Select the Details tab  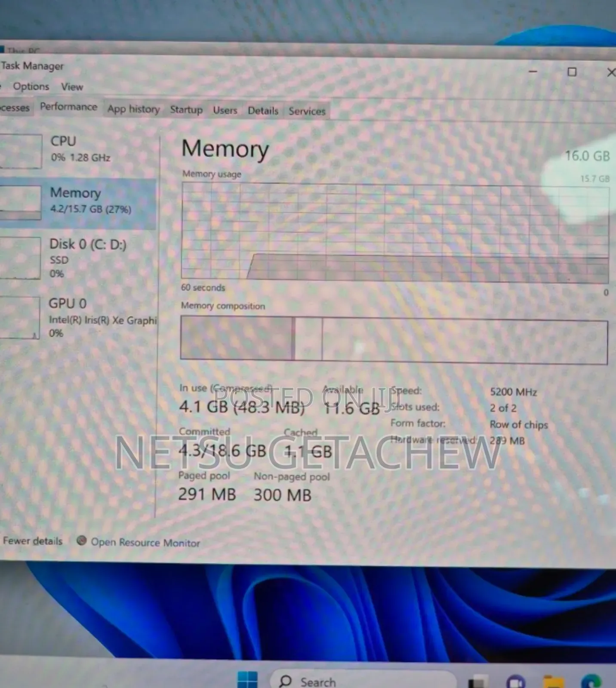(x=263, y=111)
